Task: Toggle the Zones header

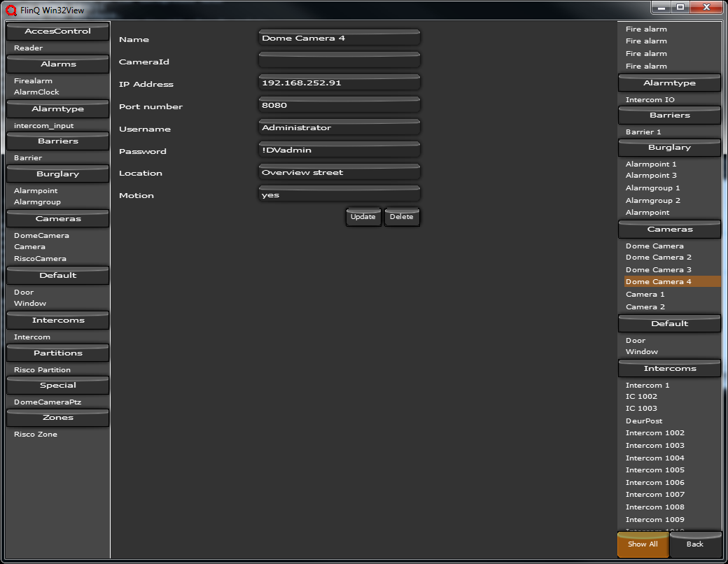Action: 58,417
